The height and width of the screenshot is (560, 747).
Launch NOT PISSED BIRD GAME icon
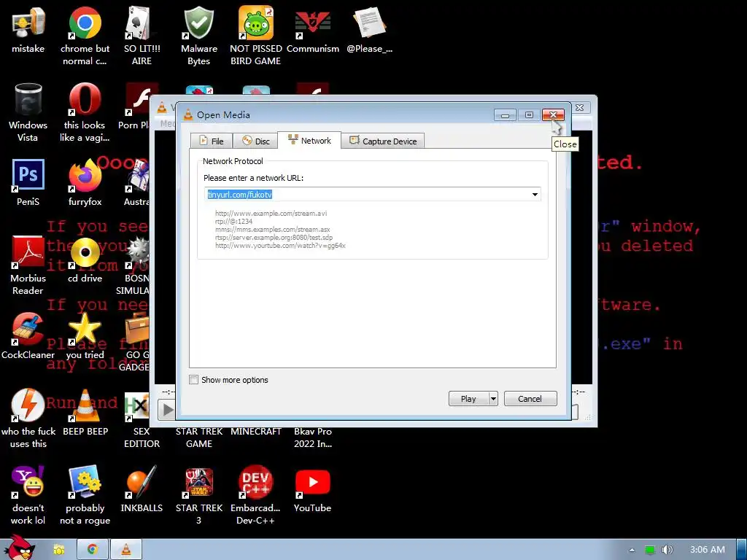tap(256, 36)
